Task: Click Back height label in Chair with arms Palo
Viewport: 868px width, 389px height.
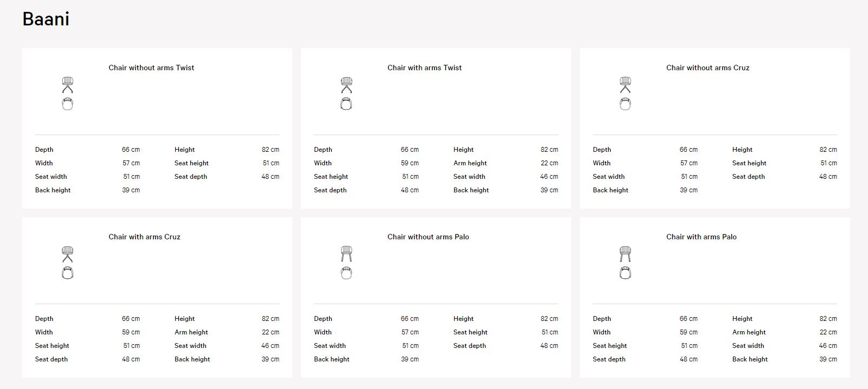Action: coord(750,359)
